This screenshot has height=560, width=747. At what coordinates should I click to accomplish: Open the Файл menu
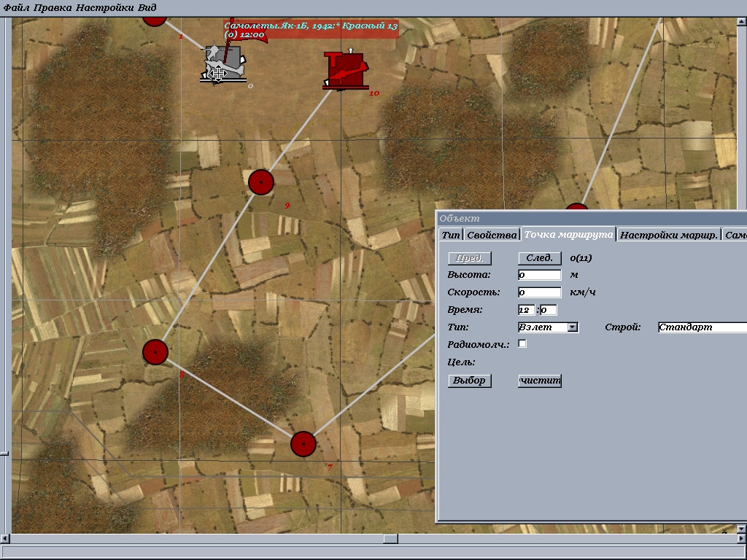pos(16,7)
